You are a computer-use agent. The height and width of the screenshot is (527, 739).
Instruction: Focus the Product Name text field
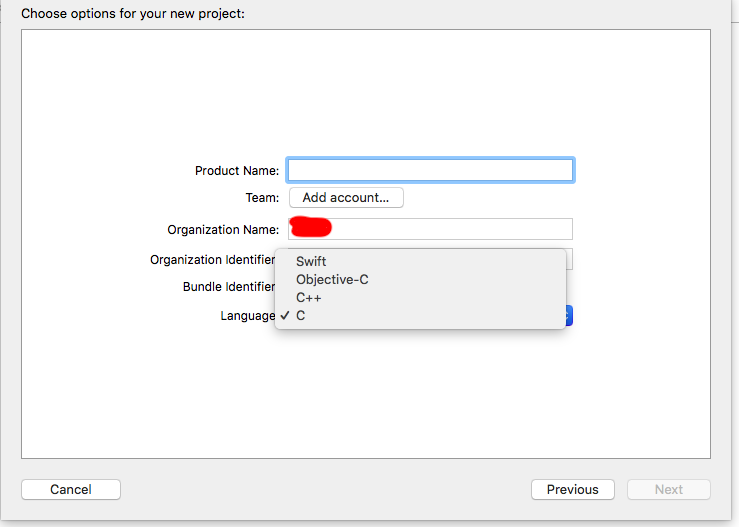[430, 170]
